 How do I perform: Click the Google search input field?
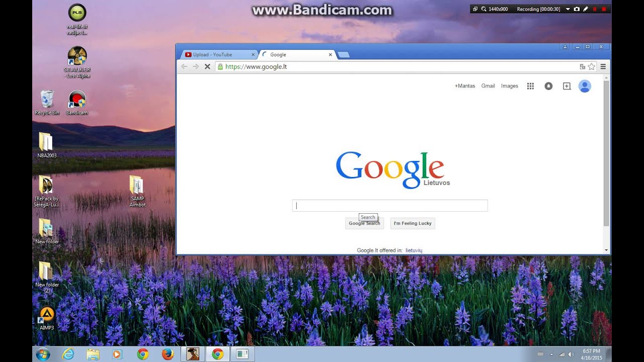[x=390, y=205]
